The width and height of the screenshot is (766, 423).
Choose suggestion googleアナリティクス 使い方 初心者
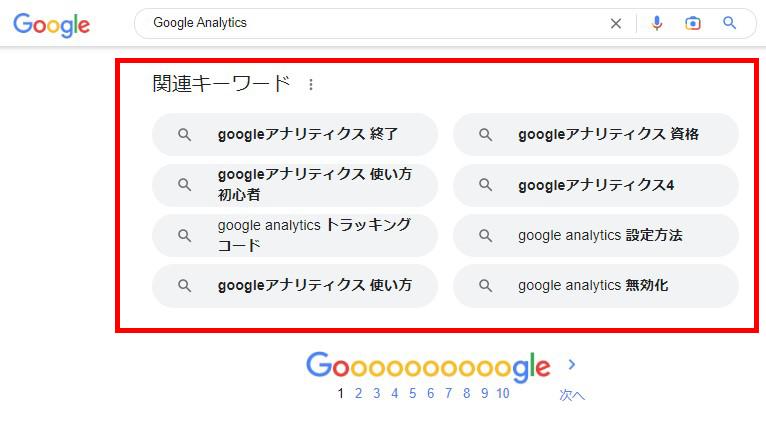pyautogui.click(x=295, y=185)
